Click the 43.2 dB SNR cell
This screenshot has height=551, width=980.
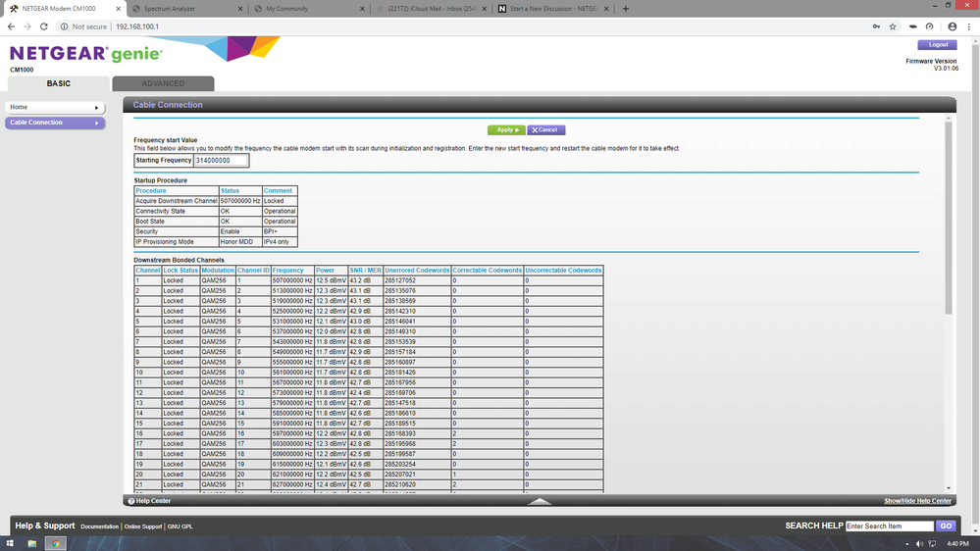[366, 281]
